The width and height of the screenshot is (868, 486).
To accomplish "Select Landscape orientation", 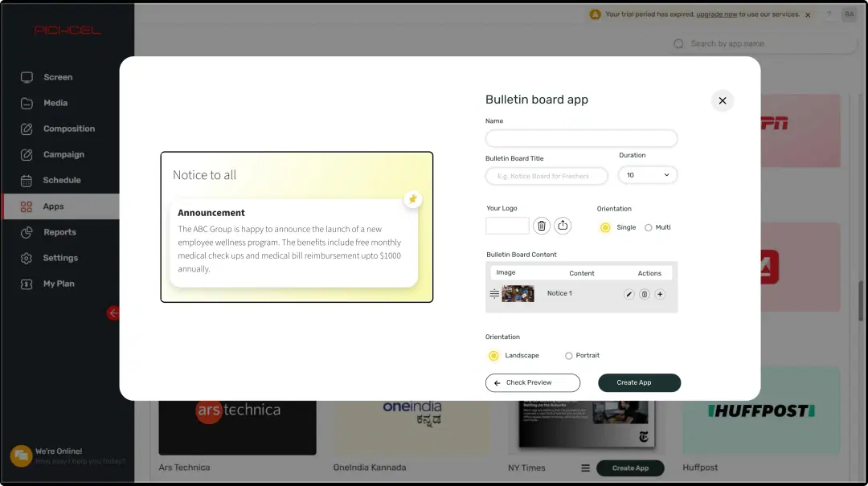I will [493, 355].
